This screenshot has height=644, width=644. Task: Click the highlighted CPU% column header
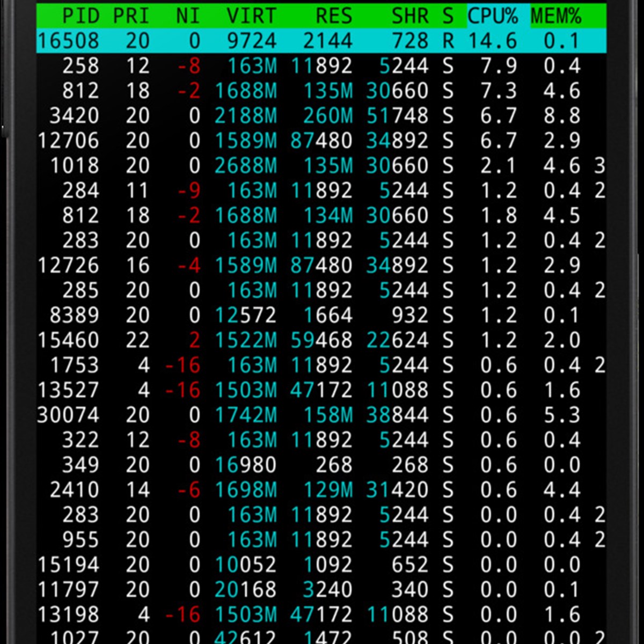pos(493,16)
